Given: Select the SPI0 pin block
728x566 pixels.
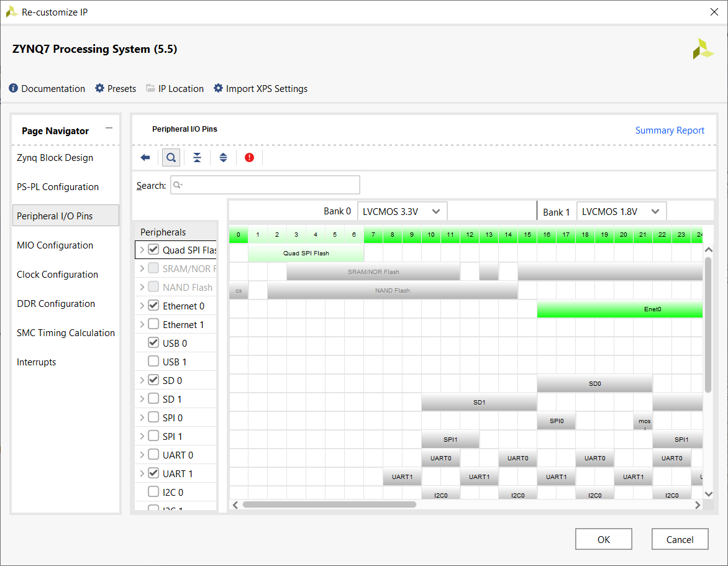Looking at the screenshot, I should [x=556, y=421].
